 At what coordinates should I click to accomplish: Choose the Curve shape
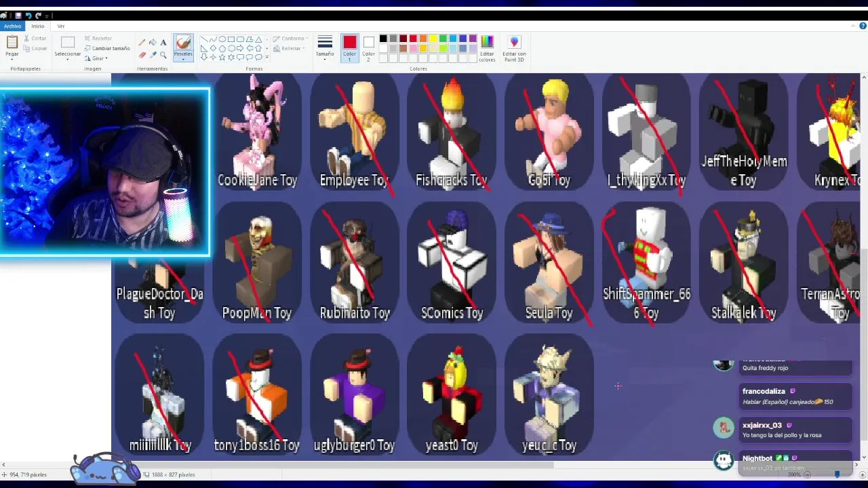pos(213,39)
